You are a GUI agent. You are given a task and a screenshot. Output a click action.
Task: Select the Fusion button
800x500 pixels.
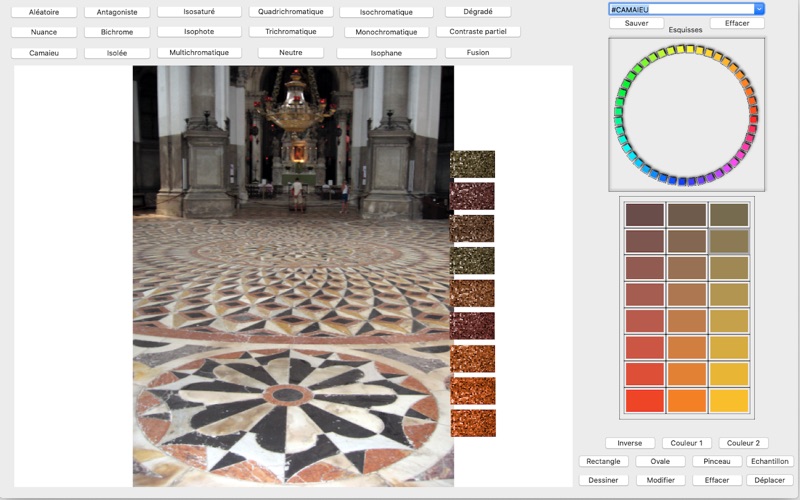478,52
